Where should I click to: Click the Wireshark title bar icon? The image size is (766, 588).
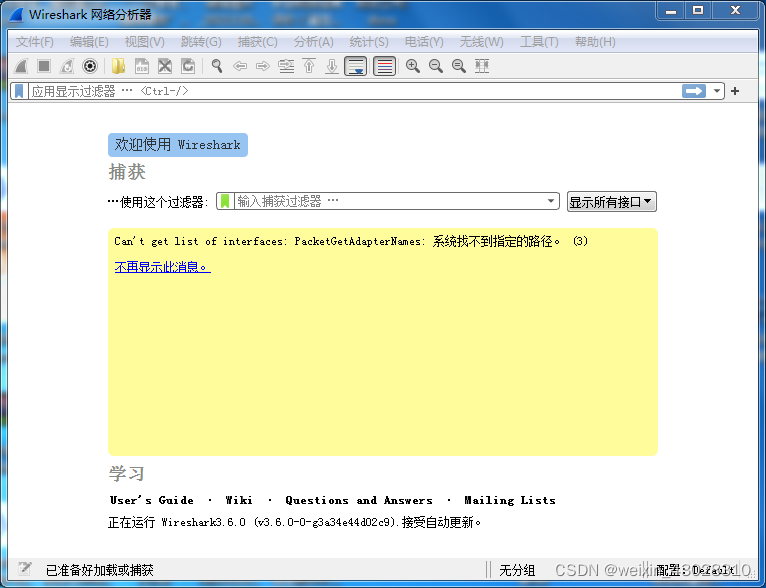pyautogui.click(x=16, y=14)
